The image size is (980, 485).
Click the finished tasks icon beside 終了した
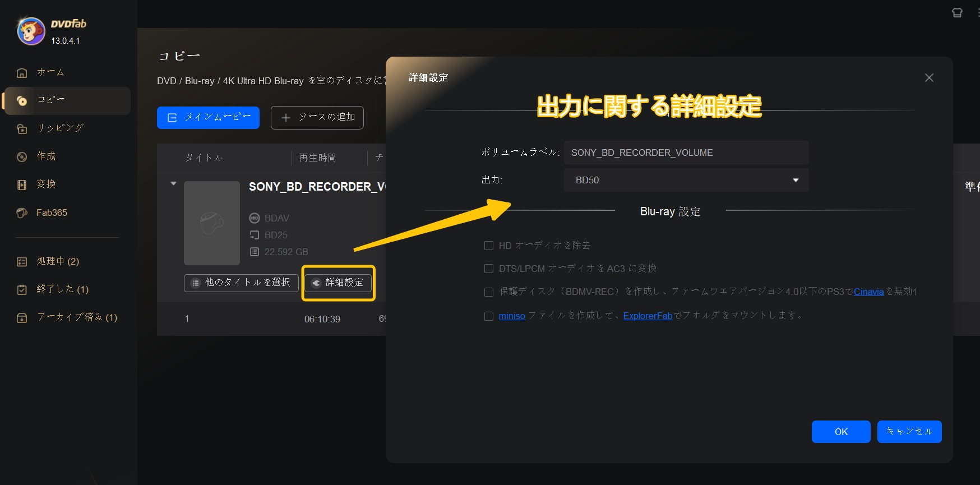click(x=22, y=290)
